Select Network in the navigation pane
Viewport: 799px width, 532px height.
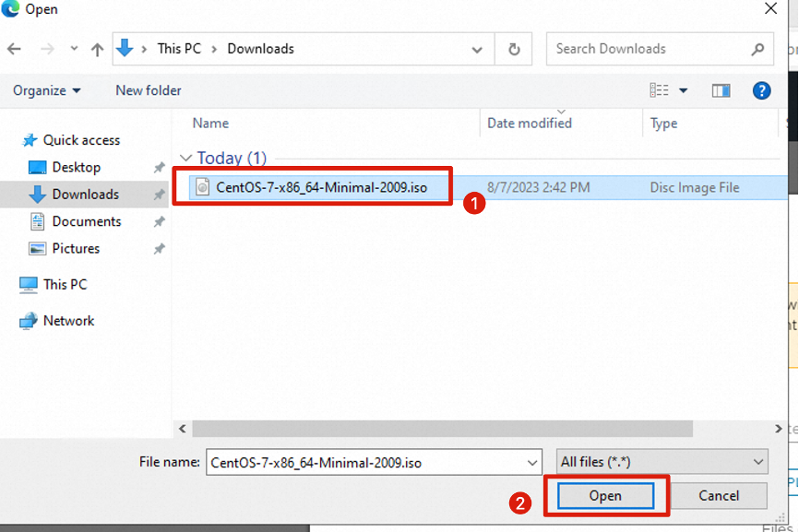[x=68, y=321]
